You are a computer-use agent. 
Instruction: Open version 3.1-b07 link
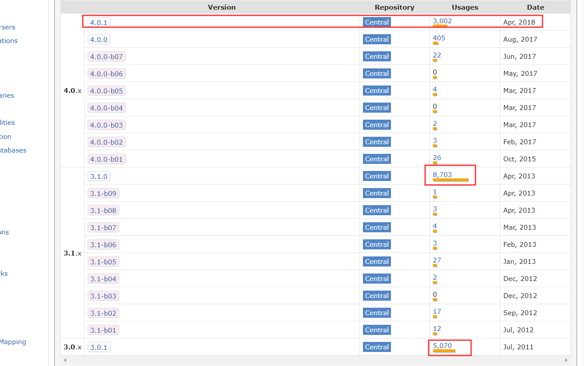[103, 227]
